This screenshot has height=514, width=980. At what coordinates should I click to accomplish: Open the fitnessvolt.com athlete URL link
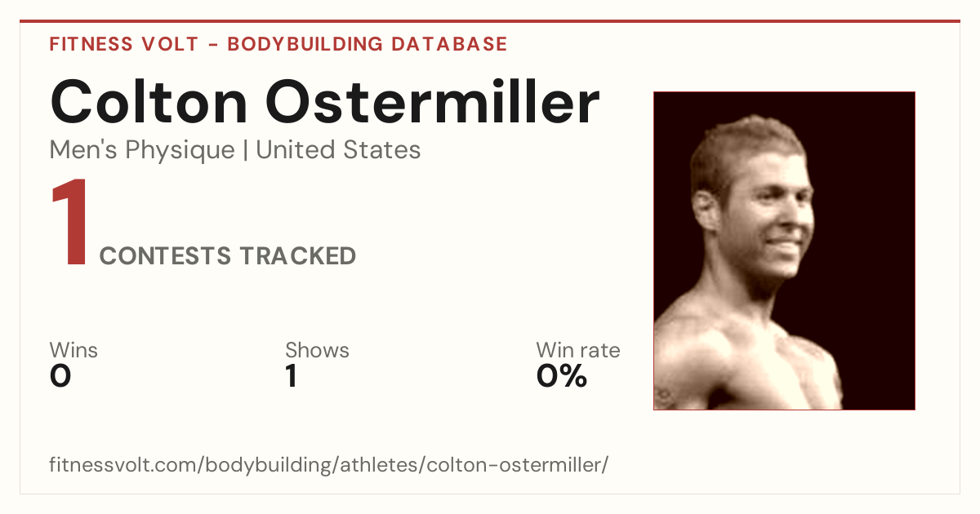(329, 466)
